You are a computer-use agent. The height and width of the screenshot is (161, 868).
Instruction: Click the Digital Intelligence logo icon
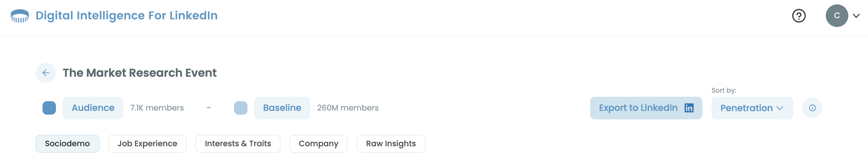click(x=20, y=16)
